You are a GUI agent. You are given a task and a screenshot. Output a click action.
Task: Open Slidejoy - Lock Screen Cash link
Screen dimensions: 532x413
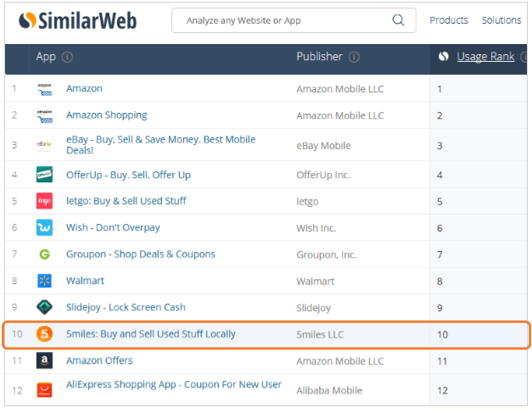(126, 308)
